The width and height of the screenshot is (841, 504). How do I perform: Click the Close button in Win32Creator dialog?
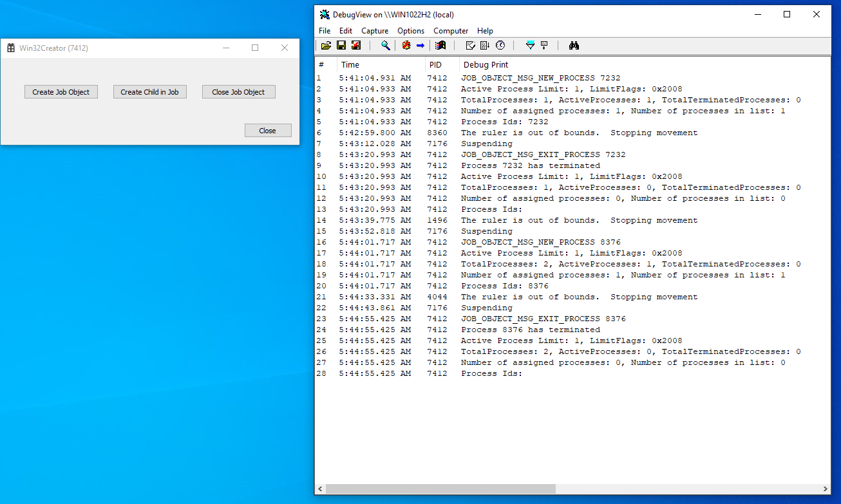coord(268,131)
